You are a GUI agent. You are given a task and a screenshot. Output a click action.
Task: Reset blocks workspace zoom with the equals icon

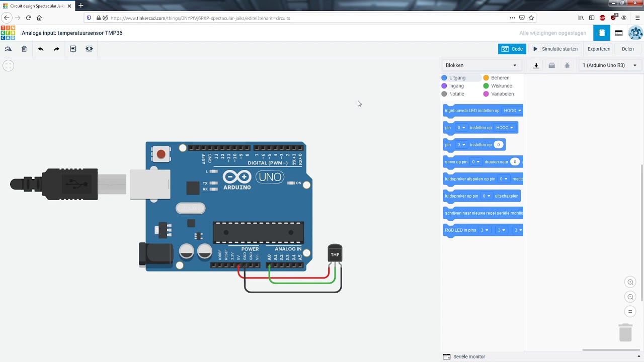tap(630, 311)
